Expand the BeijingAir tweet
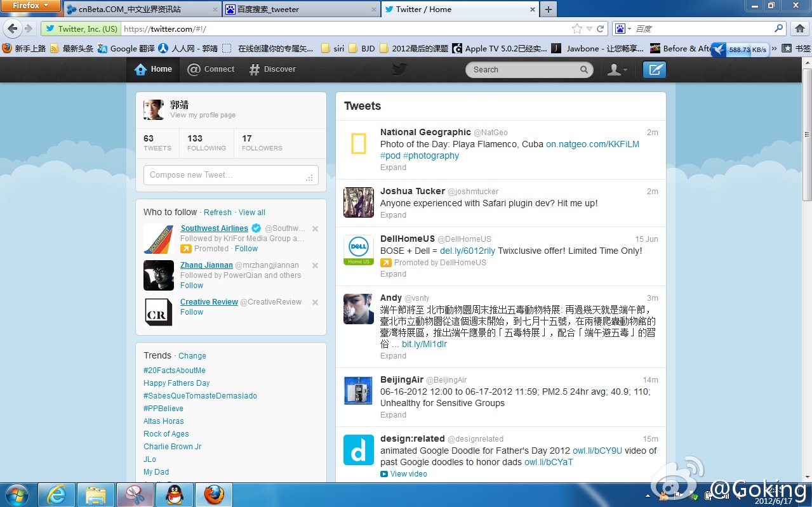The image size is (812, 507). (393, 415)
